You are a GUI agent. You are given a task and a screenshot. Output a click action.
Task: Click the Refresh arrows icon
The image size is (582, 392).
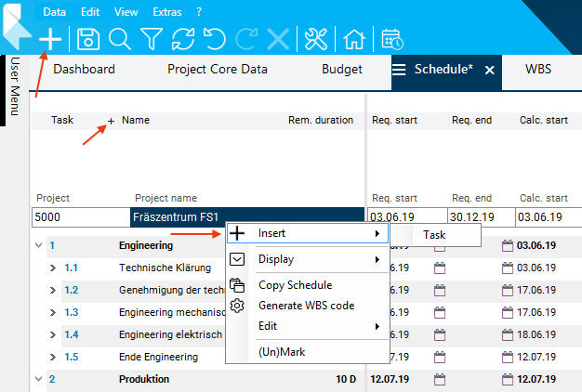(183, 39)
